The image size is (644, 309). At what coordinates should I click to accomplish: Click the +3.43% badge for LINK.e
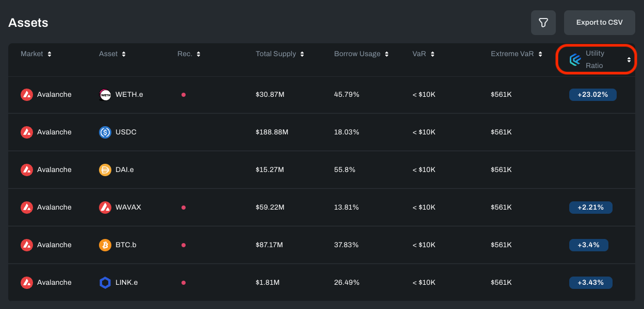590,283
